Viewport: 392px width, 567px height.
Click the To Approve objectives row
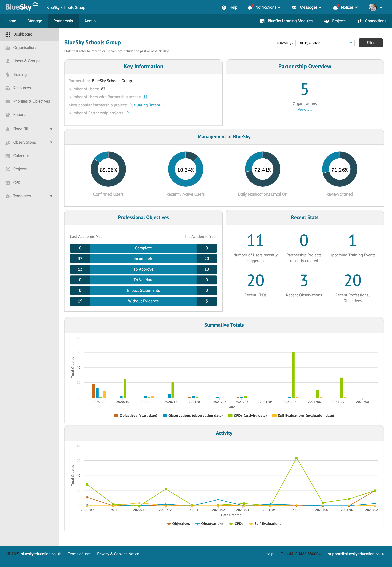click(x=143, y=269)
